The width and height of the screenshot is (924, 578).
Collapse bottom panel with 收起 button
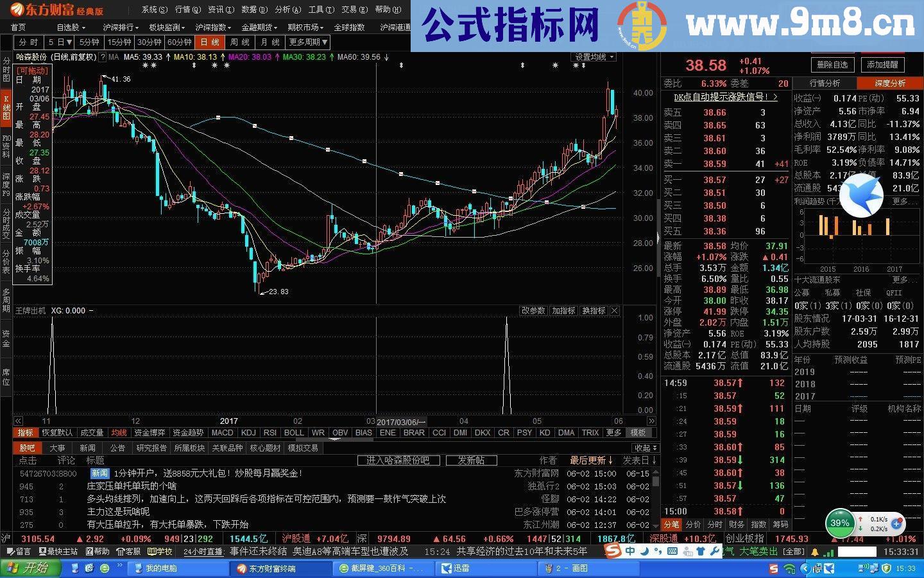coord(644,448)
